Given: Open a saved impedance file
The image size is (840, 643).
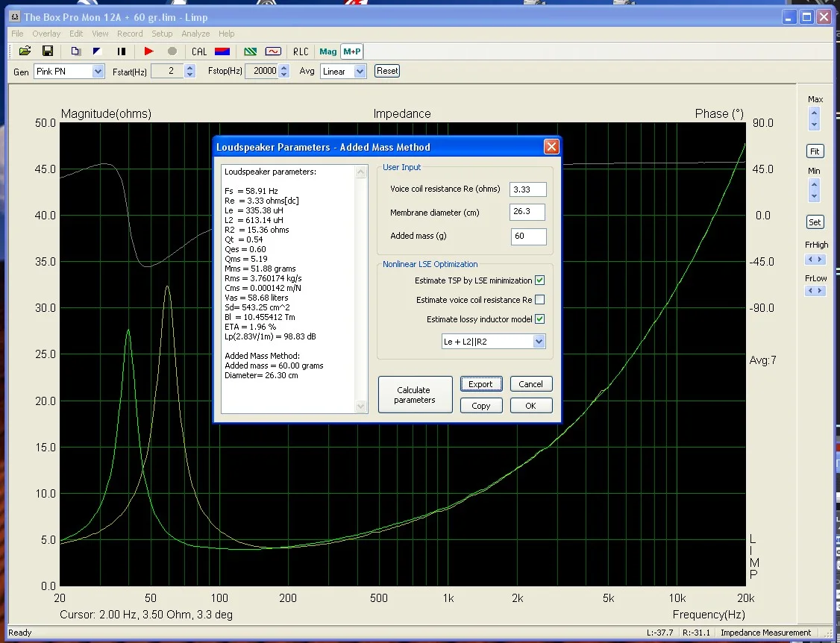Looking at the screenshot, I should click(25, 51).
